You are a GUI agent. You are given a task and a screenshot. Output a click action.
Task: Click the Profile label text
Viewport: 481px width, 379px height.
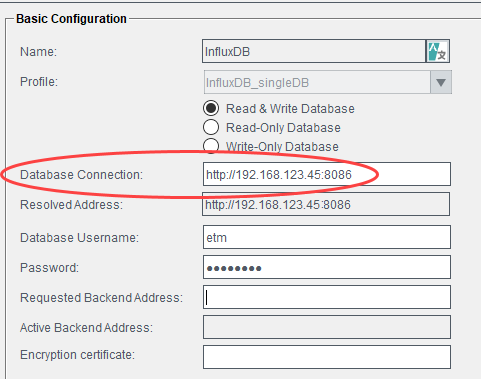39,82
